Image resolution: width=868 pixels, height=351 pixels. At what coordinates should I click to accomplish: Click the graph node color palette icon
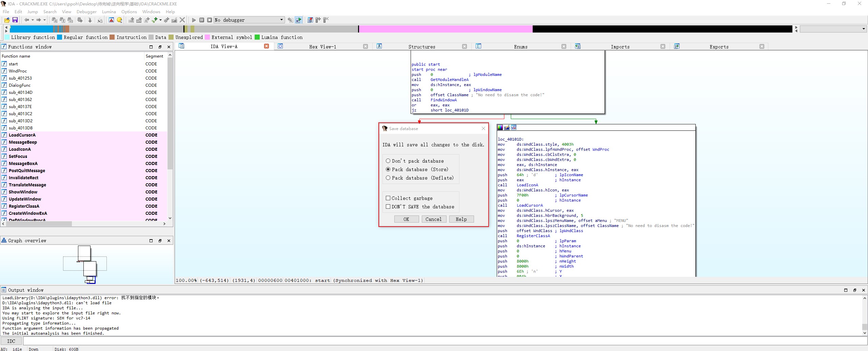tap(500, 127)
